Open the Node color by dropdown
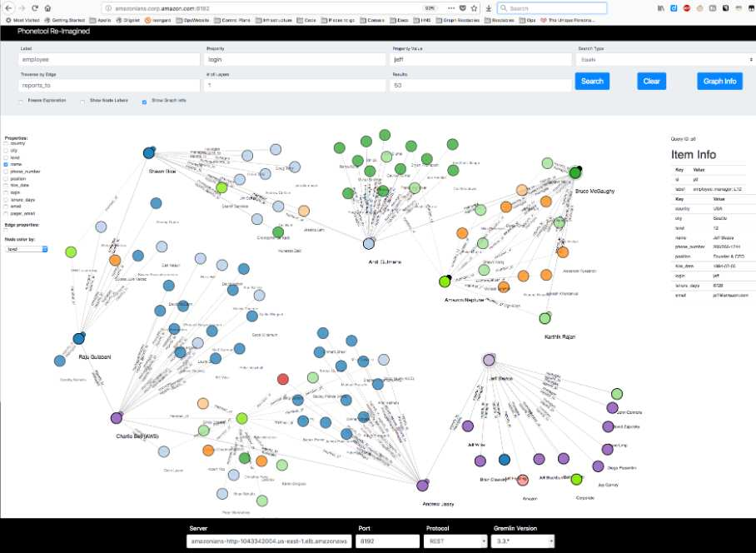The height and width of the screenshot is (553, 756). (27, 249)
